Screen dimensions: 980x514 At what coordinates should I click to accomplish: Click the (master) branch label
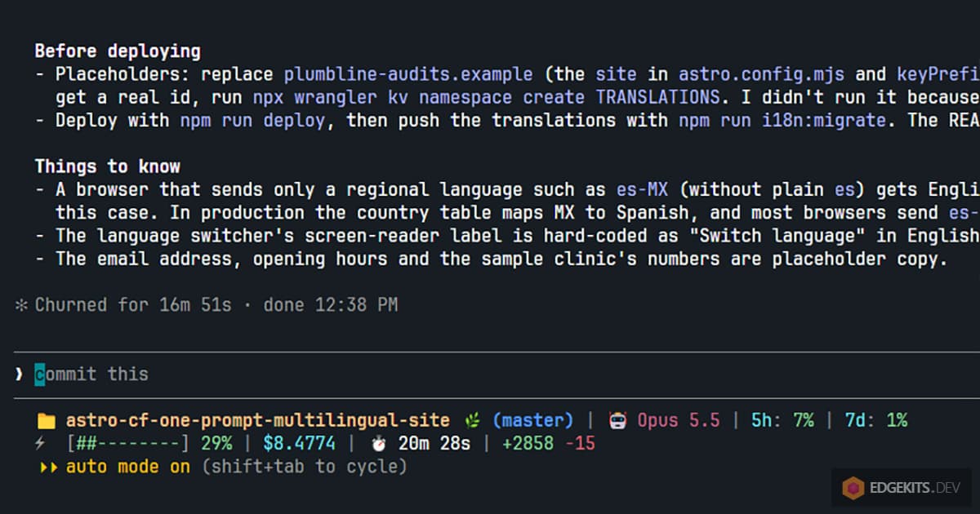point(533,421)
